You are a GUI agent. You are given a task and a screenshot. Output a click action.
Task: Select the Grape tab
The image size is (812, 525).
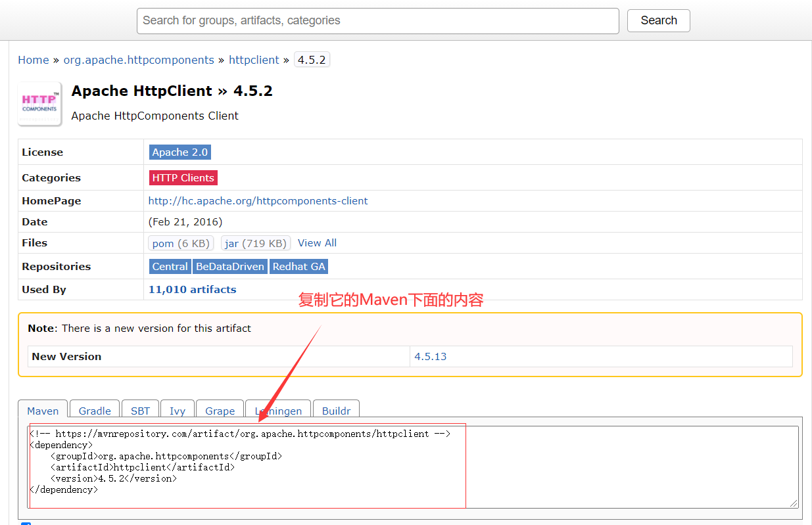click(220, 411)
